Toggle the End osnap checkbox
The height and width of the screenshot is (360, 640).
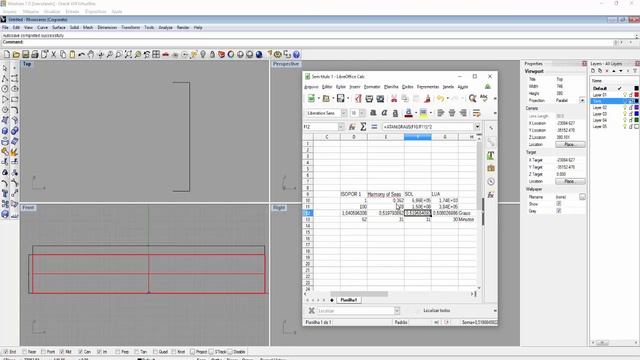click(x=6, y=351)
